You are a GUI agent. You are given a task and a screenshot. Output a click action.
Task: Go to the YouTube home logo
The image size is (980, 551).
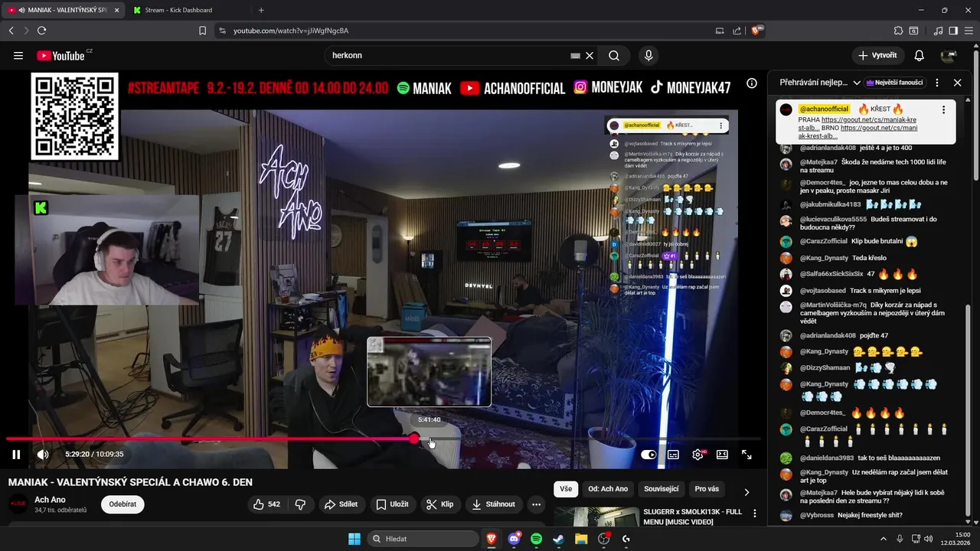click(x=61, y=55)
